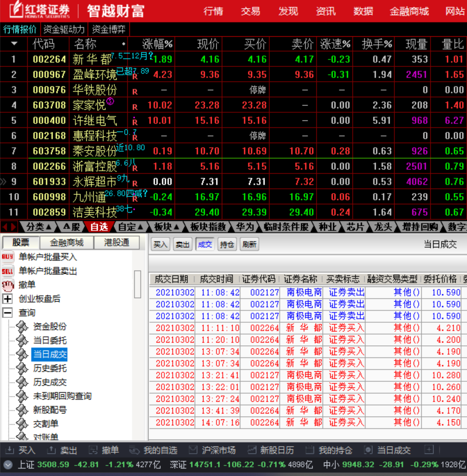The image size is (467, 476).
Task: Click the icon beside 资金股份
Action: (x=22, y=327)
